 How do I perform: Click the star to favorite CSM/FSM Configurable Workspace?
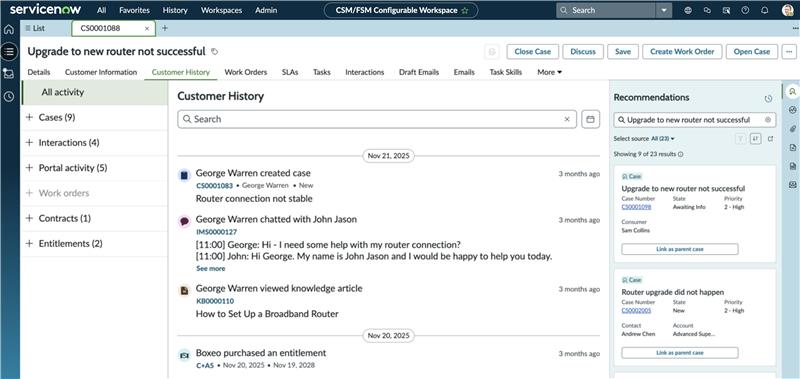[x=464, y=10]
